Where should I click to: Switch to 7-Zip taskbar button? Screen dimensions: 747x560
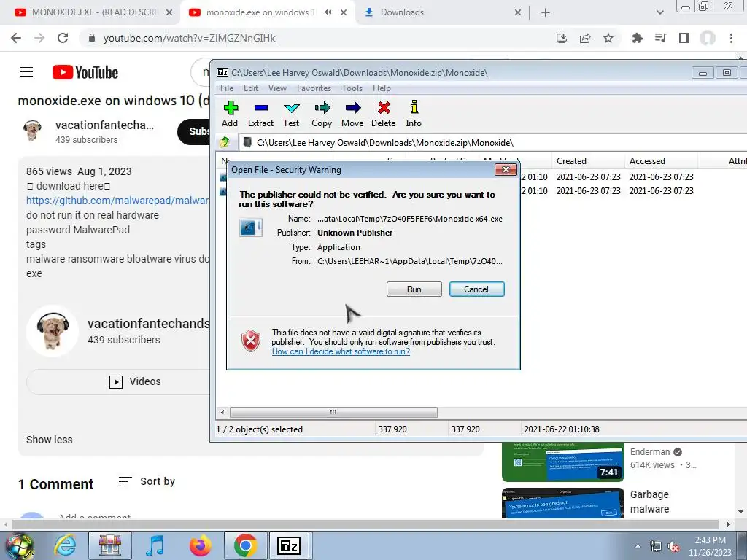click(289, 545)
